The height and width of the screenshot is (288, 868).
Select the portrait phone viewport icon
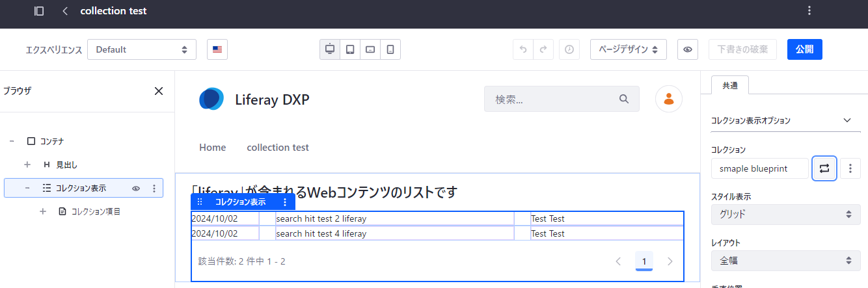click(390, 49)
